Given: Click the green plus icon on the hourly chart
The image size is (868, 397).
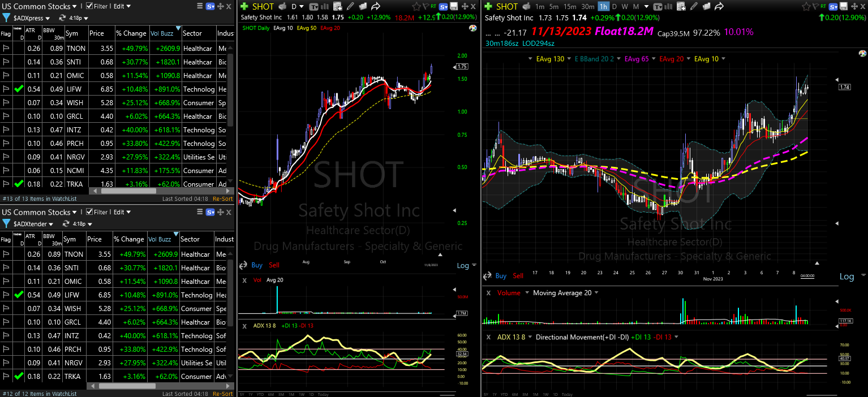Looking at the screenshot, I should (488, 7).
